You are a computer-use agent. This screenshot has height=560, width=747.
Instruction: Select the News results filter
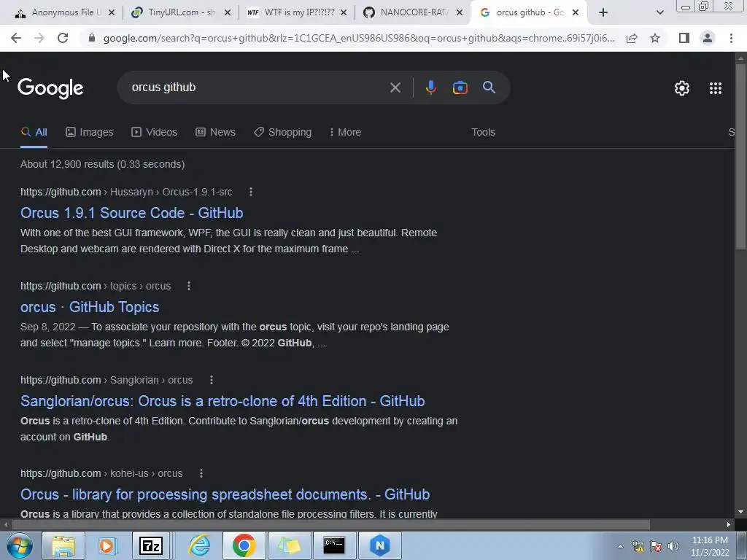(x=215, y=133)
